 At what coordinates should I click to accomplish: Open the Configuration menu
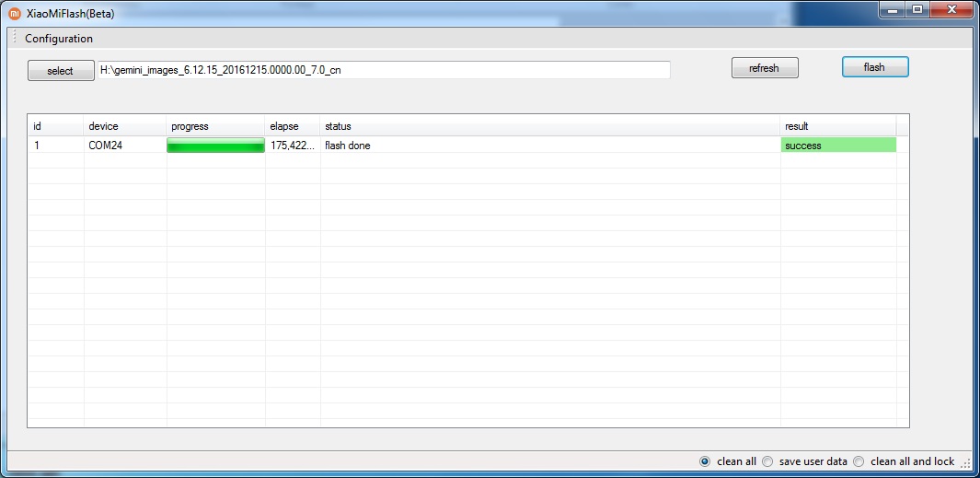(59, 39)
